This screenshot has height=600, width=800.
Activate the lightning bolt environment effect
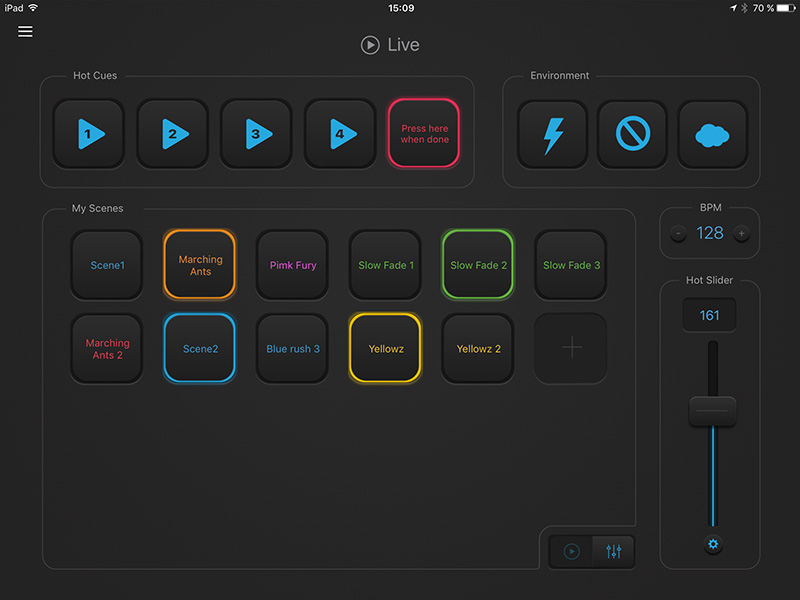coord(552,134)
